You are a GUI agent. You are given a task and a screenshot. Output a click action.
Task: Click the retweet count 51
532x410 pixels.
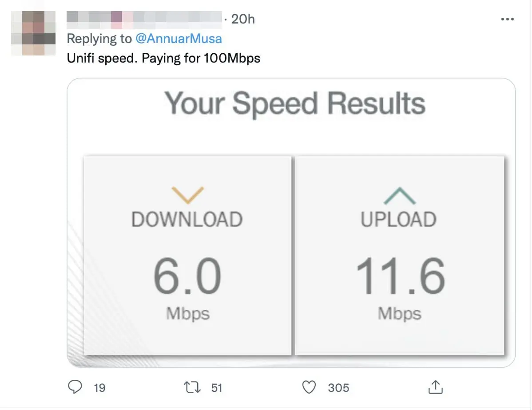[x=216, y=388]
